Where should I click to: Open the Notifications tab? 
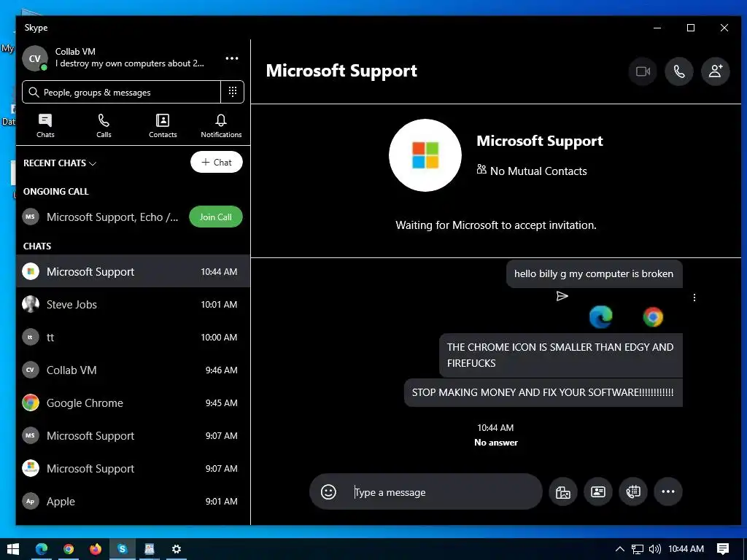221,125
